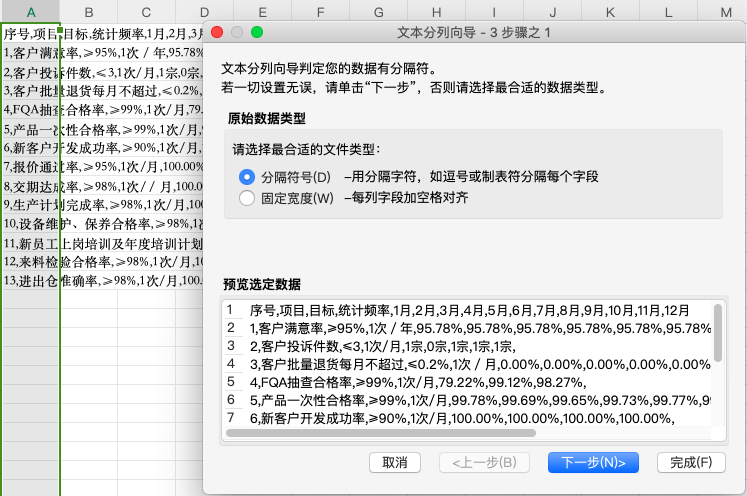Click sheet cell starting with 6,新客户开发成功率

(x=30, y=148)
